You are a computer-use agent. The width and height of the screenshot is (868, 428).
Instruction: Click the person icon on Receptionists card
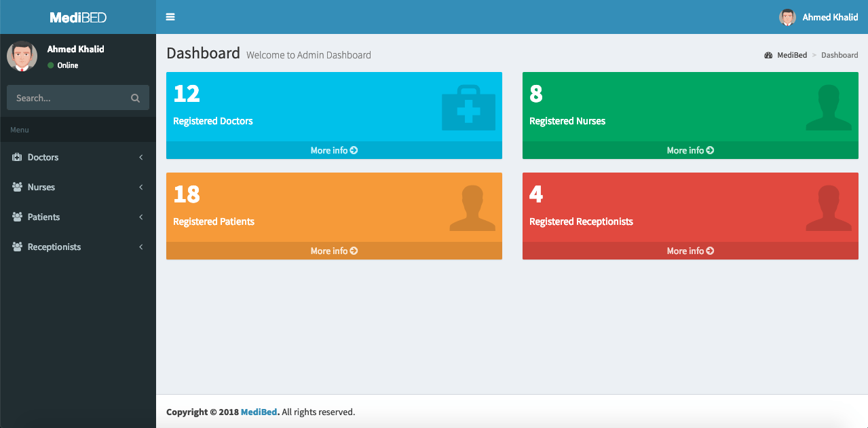[x=828, y=208]
